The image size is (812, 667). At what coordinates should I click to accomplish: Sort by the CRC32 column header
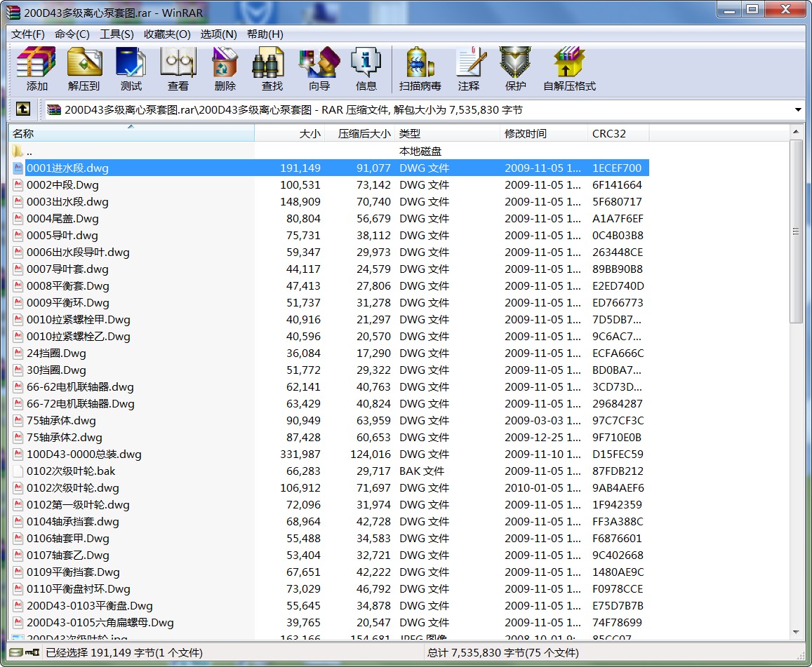(x=618, y=133)
